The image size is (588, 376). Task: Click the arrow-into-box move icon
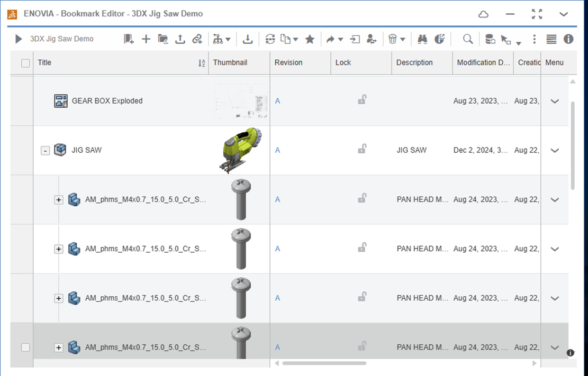pos(355,39)
